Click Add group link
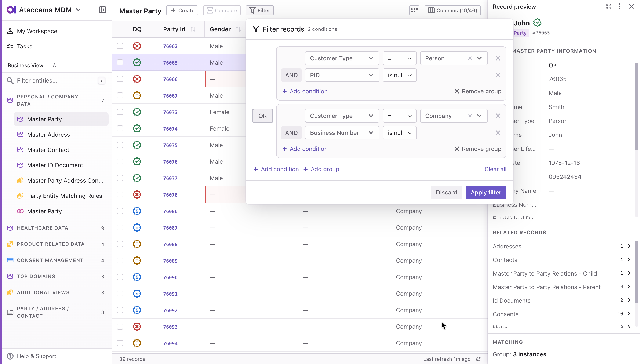Screen dimensions: 640x364 pos(321,169)
